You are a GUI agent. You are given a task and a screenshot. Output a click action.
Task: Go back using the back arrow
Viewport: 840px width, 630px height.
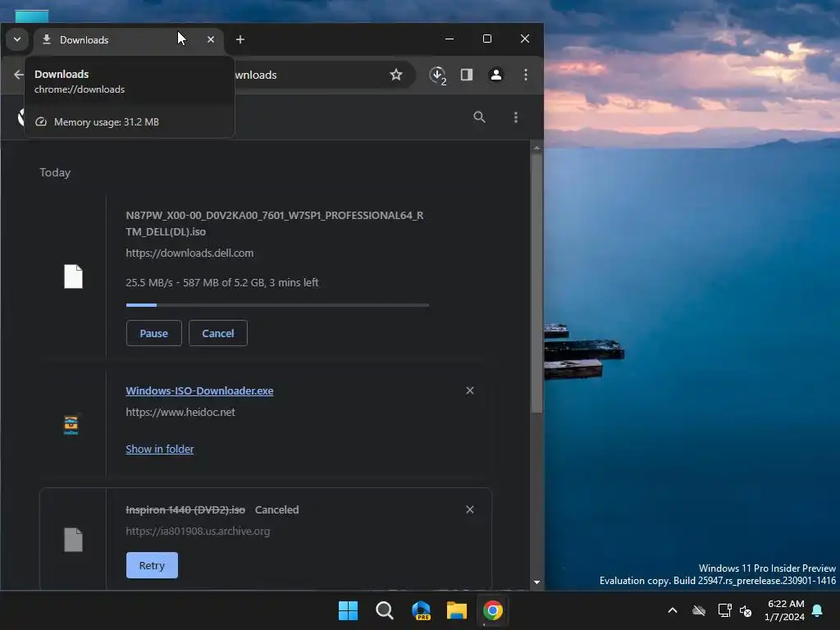coord(19,75)
